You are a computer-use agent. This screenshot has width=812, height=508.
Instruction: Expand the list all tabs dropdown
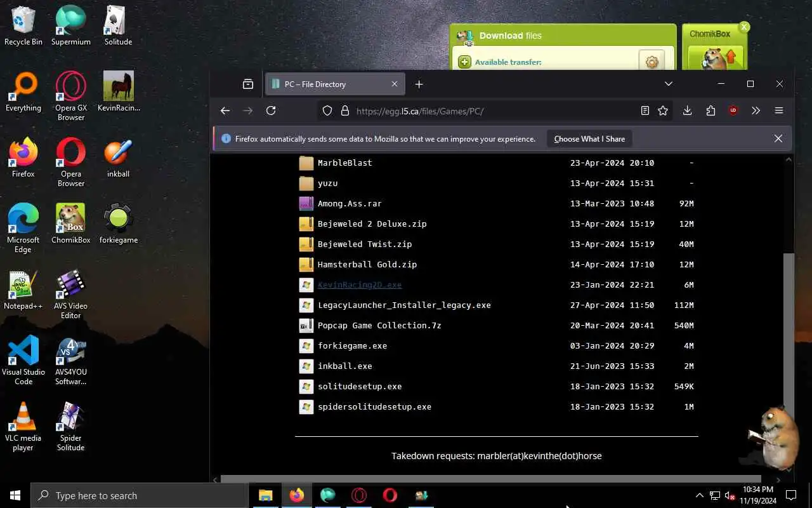click(669, 84)
